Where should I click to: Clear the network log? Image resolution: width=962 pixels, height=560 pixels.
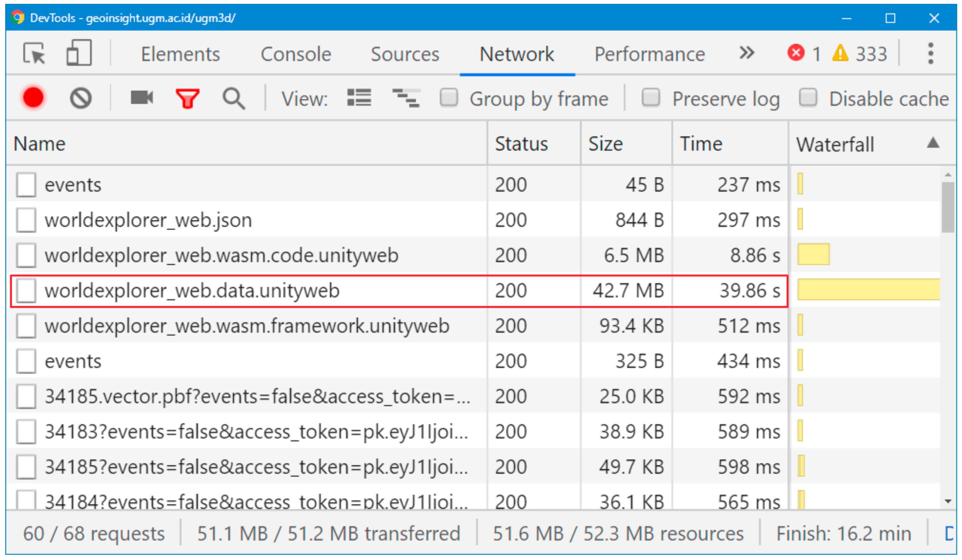point(80,98)
